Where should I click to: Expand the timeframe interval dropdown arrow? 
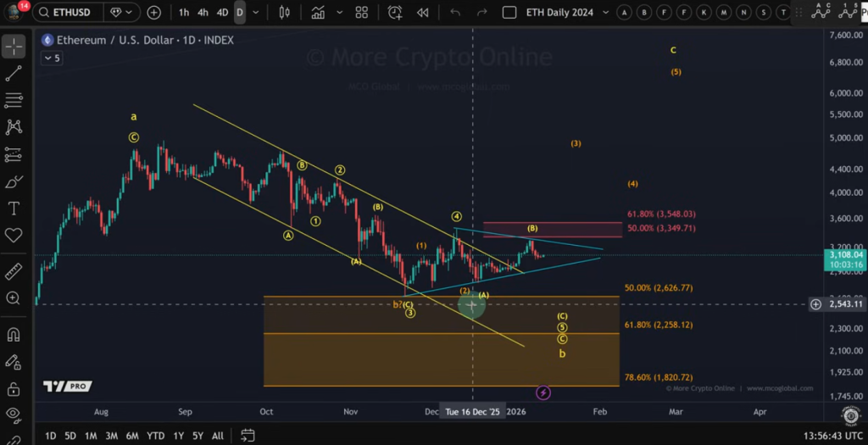257,13
